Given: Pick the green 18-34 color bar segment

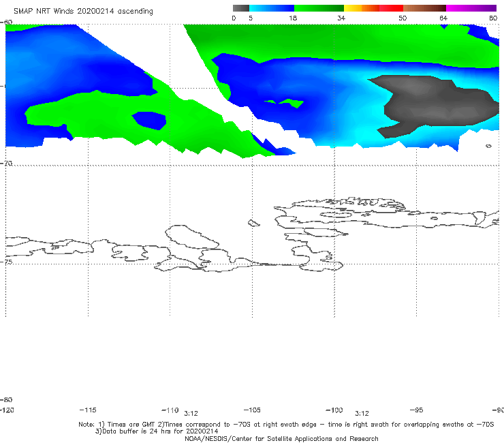Looking at the screenshot, I should [x=319, y=8].
